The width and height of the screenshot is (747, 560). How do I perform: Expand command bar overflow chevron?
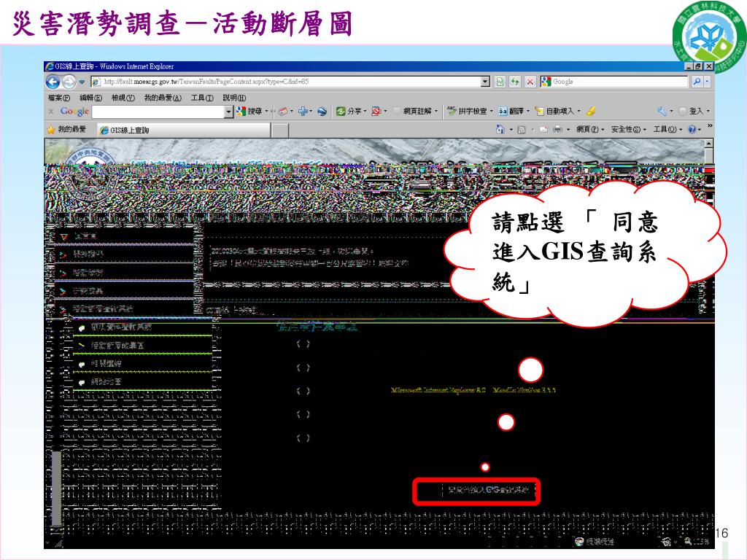pyautogui.click(x=710, y=126)
